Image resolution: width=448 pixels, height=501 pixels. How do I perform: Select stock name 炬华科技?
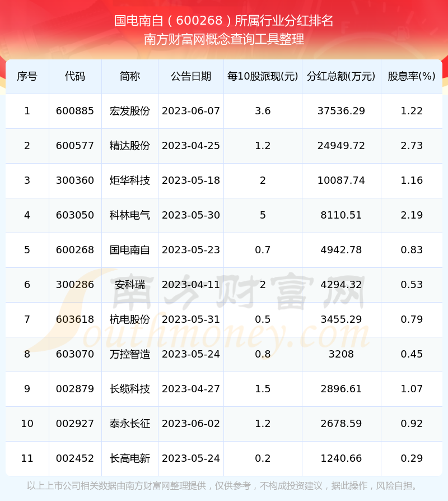pyautogui.click(x=130, y=180)
